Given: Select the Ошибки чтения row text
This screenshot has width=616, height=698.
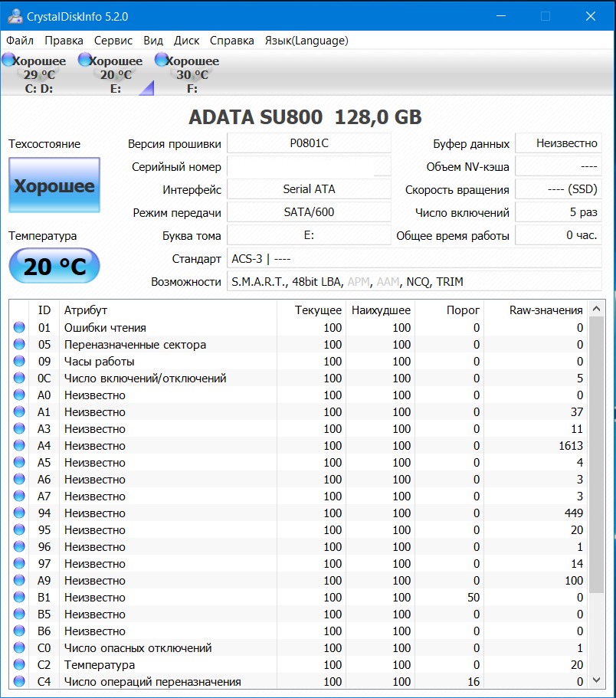Looking at the screenshot, I should 105,328.
